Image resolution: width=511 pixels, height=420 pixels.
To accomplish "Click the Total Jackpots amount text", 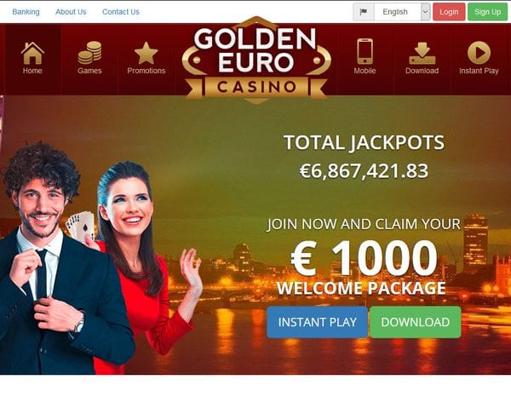I will tap(364, 171).
